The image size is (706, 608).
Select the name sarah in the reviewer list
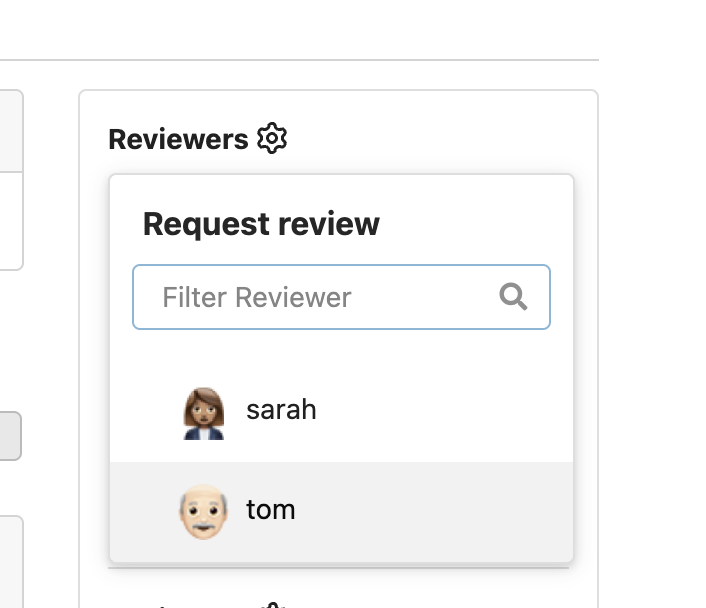click(281, 410)
